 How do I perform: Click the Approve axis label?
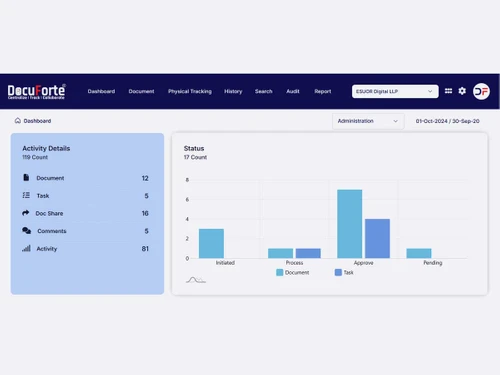tap(364, 263)
